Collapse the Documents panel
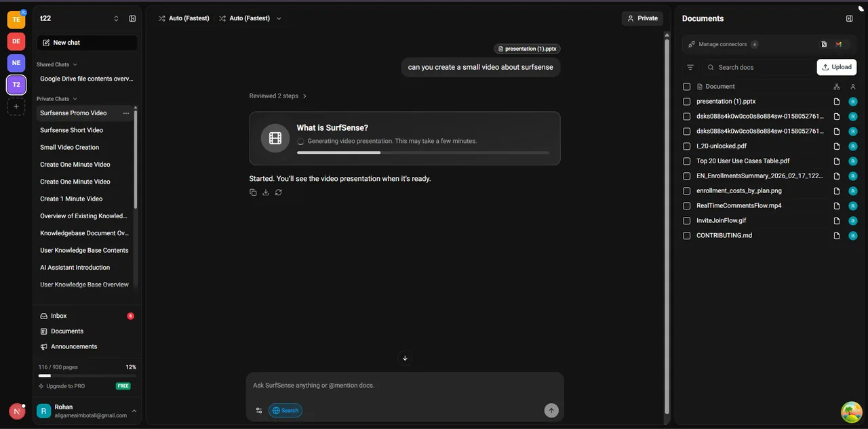Image resolution: width=868 pixels, height=429 pixels. point(849,18)
